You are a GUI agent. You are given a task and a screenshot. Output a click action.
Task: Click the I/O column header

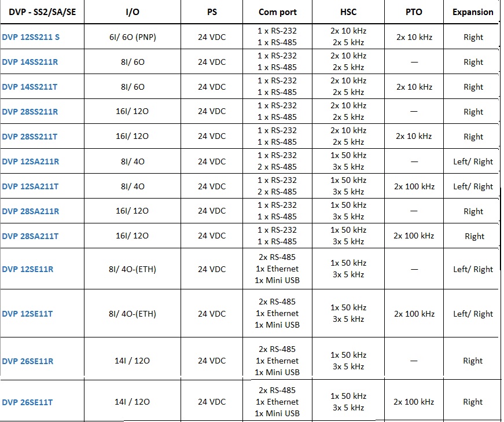click(133, 12)
